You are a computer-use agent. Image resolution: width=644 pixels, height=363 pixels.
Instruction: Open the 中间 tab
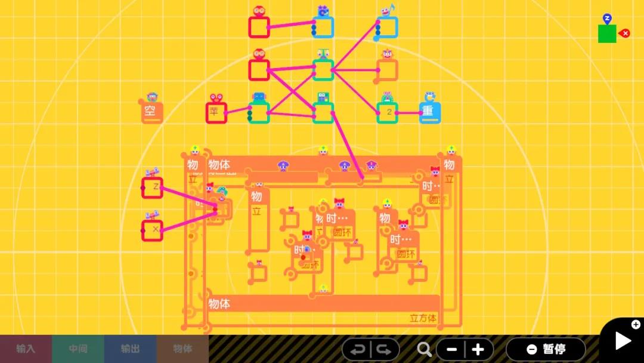(x=78, y=349)
